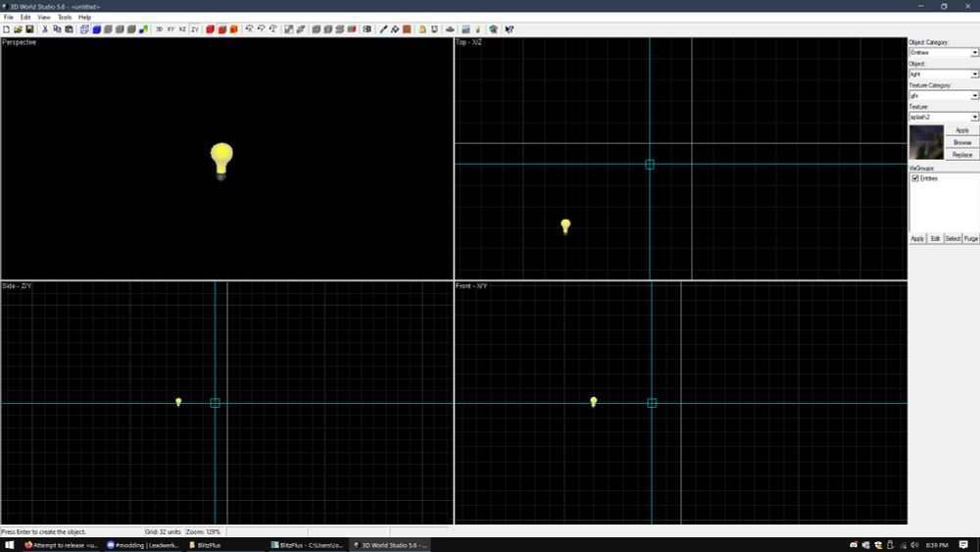Click the cyan cursor square in Top view
This screenshot has height=552, width=980.
pyautogui.click(x=650, y=165)
